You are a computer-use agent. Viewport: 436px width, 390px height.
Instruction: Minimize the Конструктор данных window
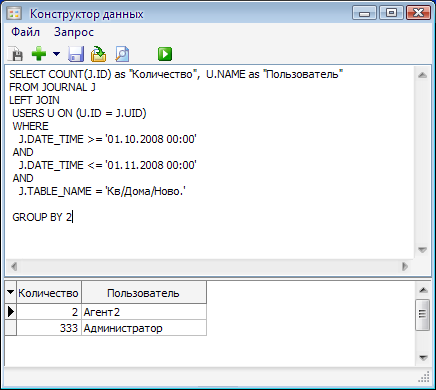click(x=364, y=13)
